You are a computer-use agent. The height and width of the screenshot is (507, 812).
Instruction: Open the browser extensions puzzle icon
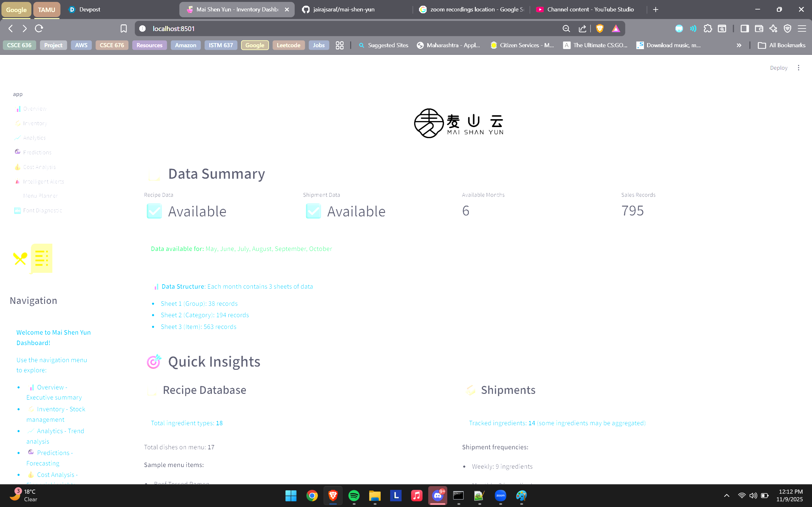click(708, 29)
